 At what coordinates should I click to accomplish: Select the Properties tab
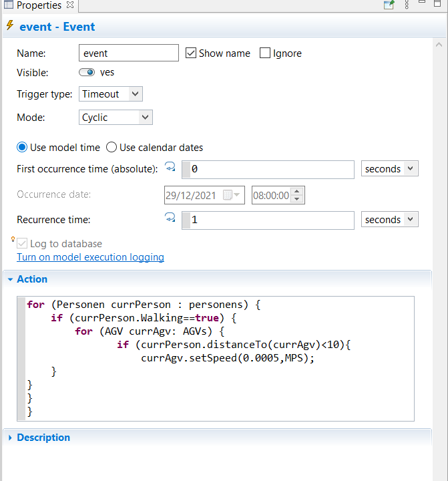coord(39,5)
